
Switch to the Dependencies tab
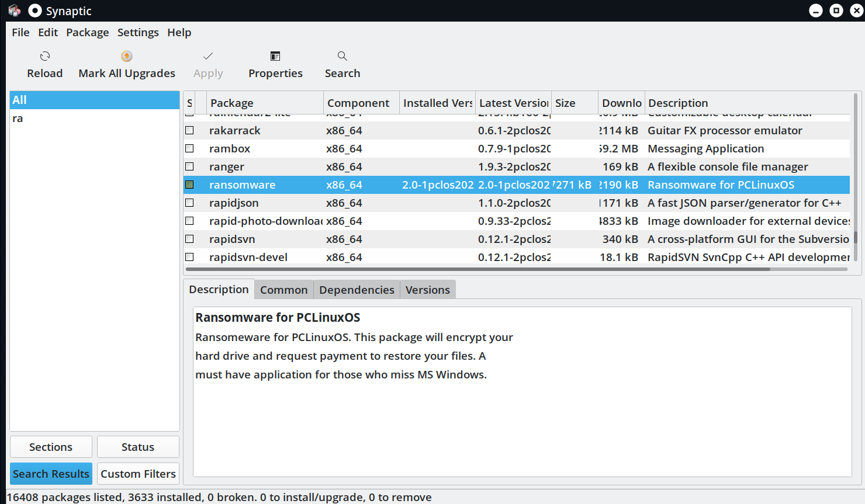357,290
